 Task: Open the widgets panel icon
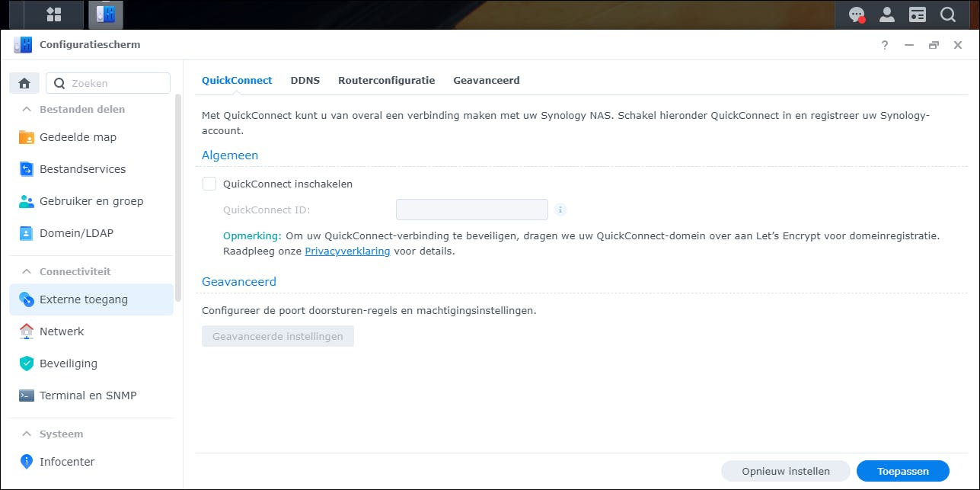pos(918,14)
